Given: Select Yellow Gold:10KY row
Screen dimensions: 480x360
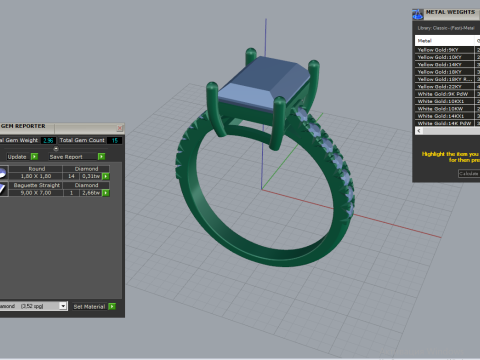Looking at the screenshot, I should 444,57.
